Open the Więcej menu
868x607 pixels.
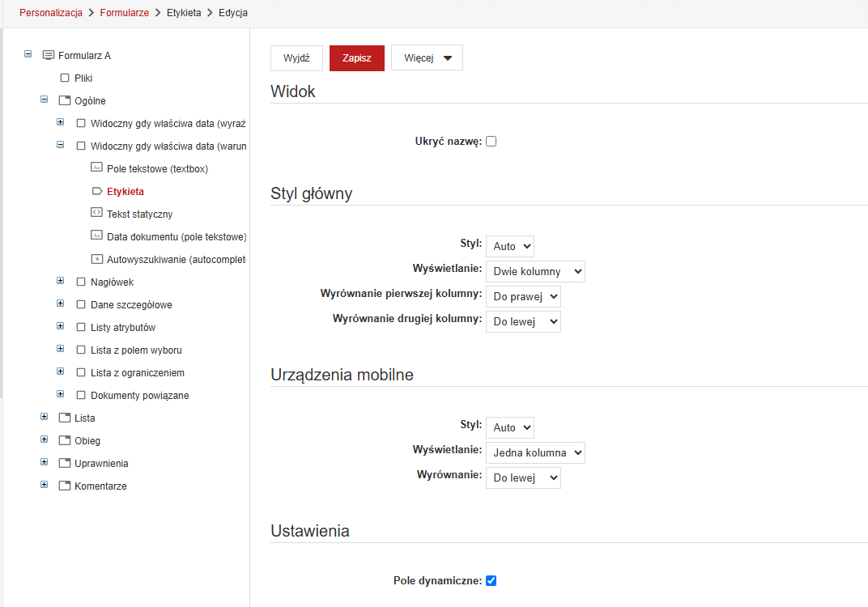click(x=427, y=58)
